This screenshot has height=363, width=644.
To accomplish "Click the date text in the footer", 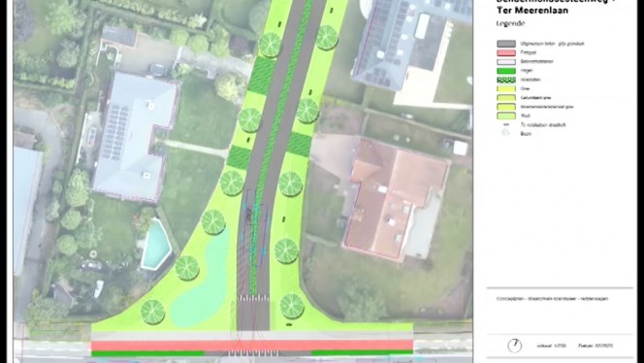I will click(596, 346).
